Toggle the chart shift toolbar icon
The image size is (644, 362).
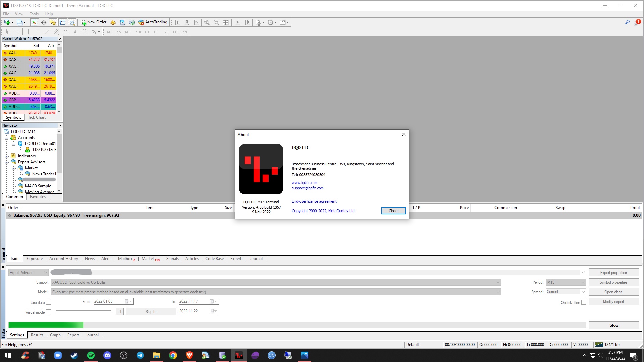pos(247,22)
